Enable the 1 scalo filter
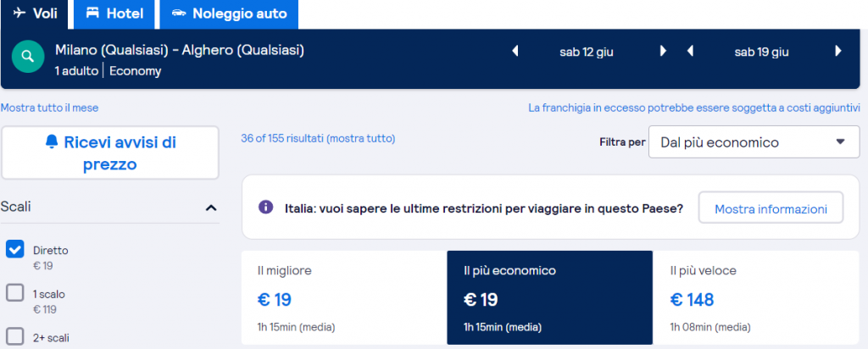The height and width of the screenshot is (349, 868). pos(15,293)
